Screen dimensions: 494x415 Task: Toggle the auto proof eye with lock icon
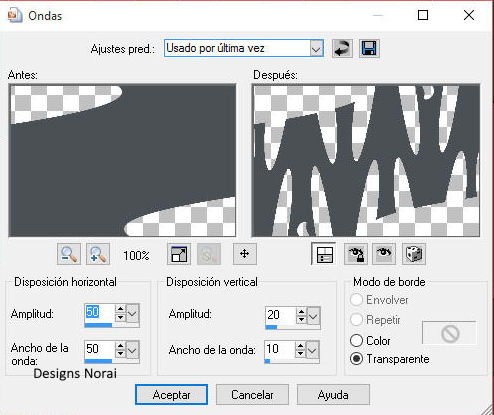(x=356, y=254)
